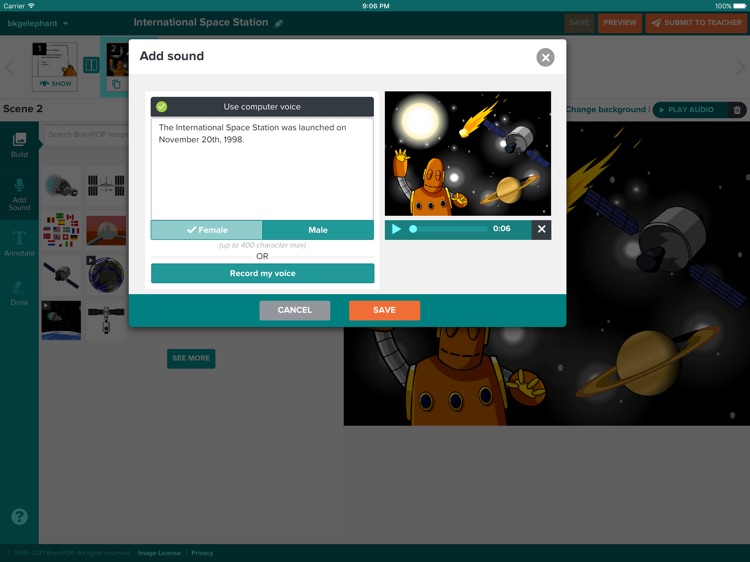Go to previous scenes with left arrow
The height and width of the screenshot is (562, 750).
(x=9, y=67)
